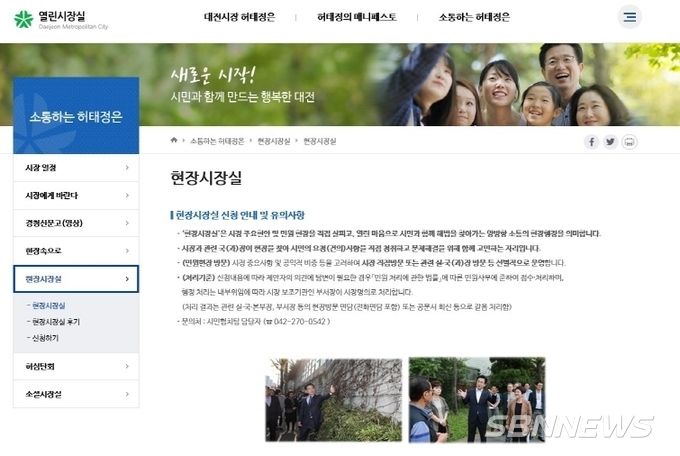
Task: Open 현장시장실 후기 submenu link
Action: click(56, 321)
